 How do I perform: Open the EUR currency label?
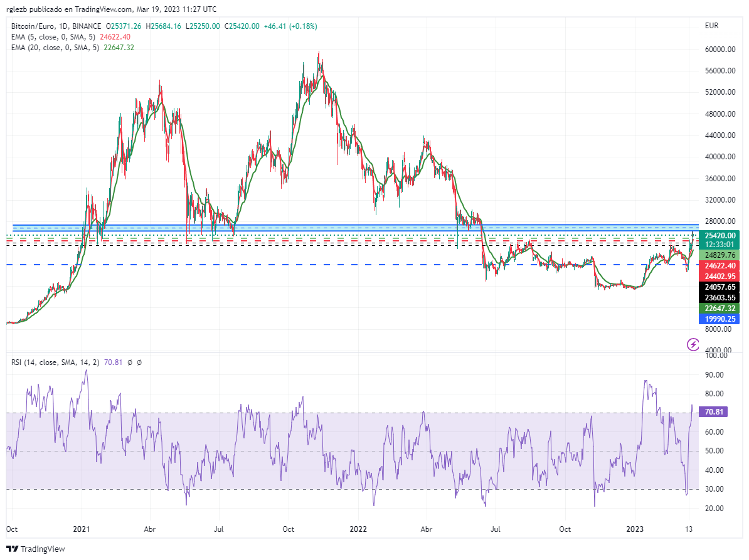click(x=711, y=26)
